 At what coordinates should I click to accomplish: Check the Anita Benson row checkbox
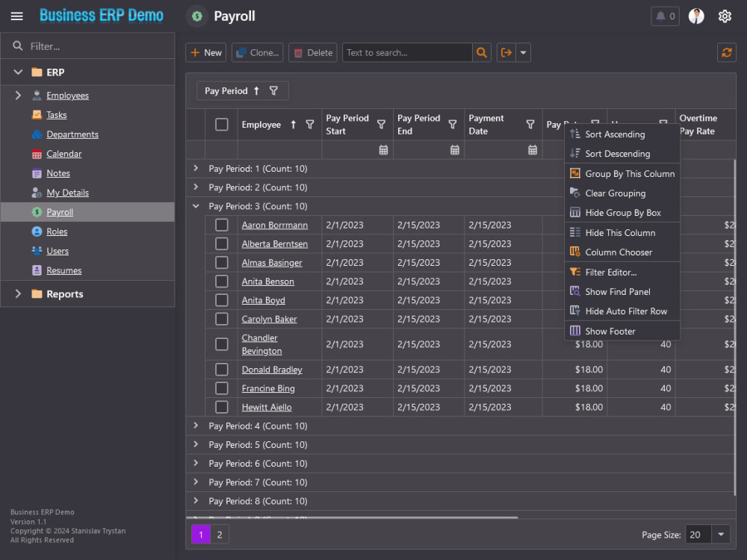click(x=222, y=281)
